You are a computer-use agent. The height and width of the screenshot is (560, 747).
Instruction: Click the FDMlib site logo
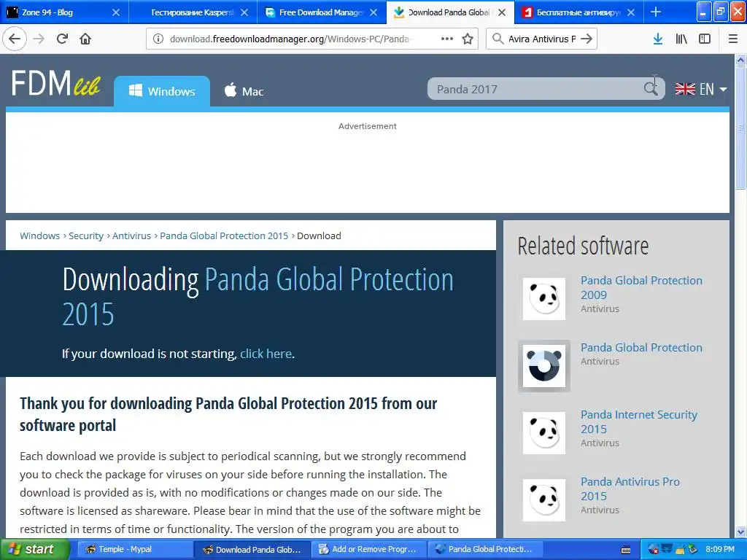[55, 83]
